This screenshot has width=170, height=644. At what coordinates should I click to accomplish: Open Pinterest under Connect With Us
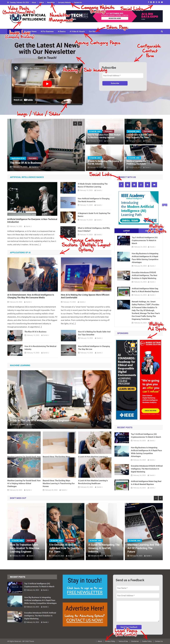point(147,185)
